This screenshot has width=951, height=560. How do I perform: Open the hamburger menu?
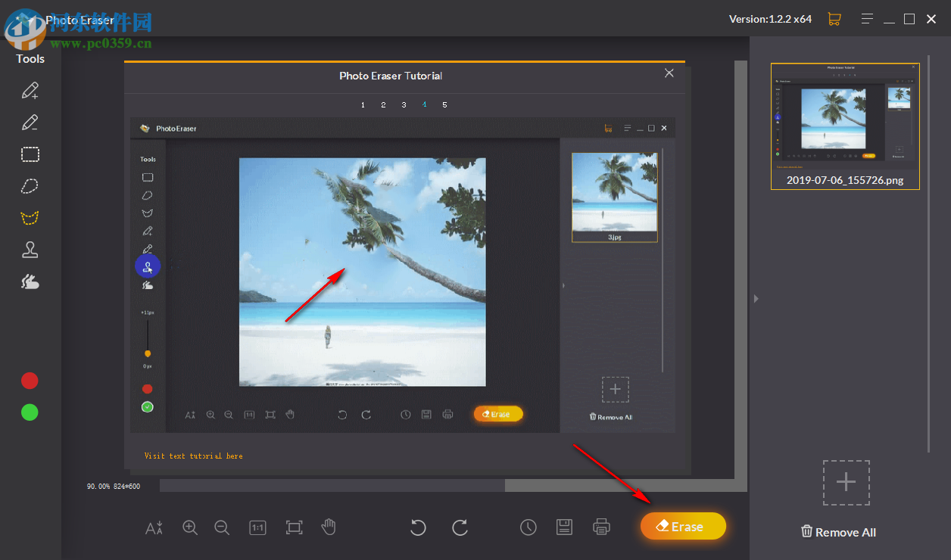(867, 18)
